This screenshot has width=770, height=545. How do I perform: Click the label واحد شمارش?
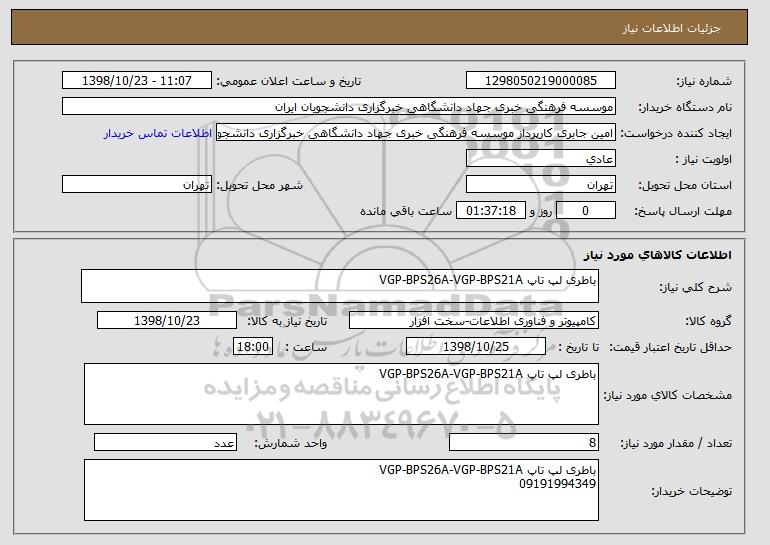290,443
